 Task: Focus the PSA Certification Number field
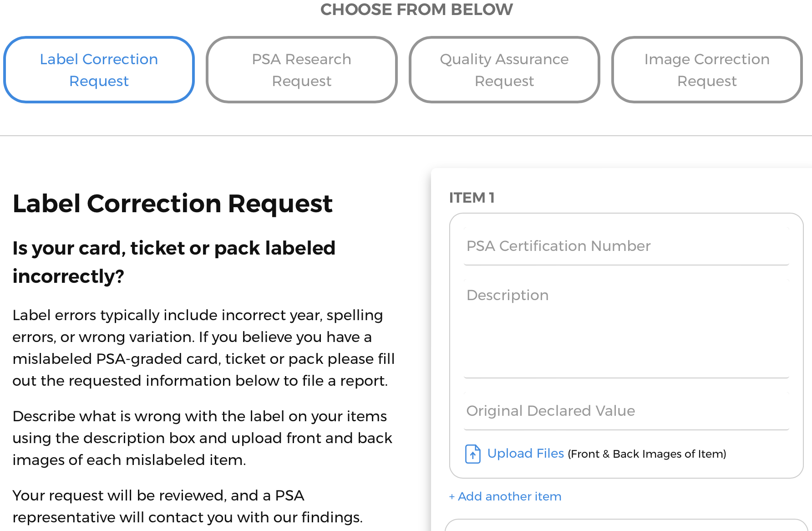[x=626, y=246]
